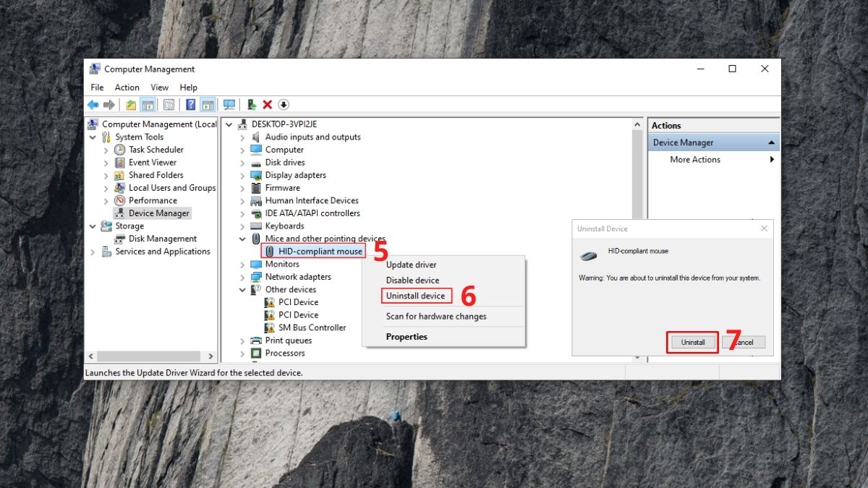Expand the Local Users and Groups node

click(x=106, y=188)
